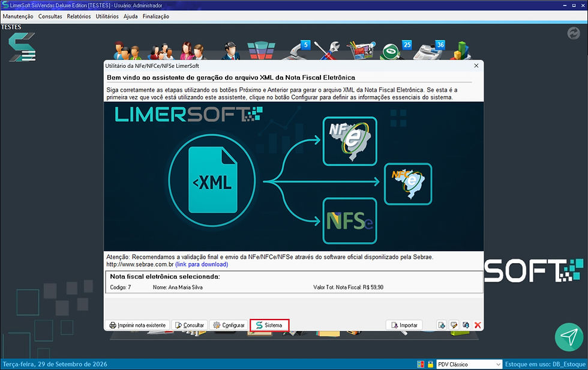This screenshot has height=370, width=588.
Task: Click the 'Valor Tot. Nota Fiscal: R$ 59,90' text
Action: point(349,288)
